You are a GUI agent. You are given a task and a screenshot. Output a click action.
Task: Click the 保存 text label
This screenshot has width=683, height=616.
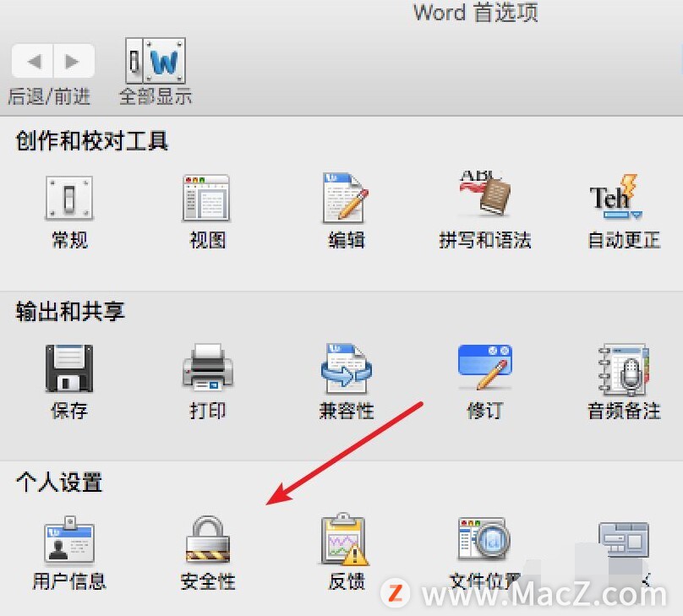pyautogui.click(x=69, y=411)
